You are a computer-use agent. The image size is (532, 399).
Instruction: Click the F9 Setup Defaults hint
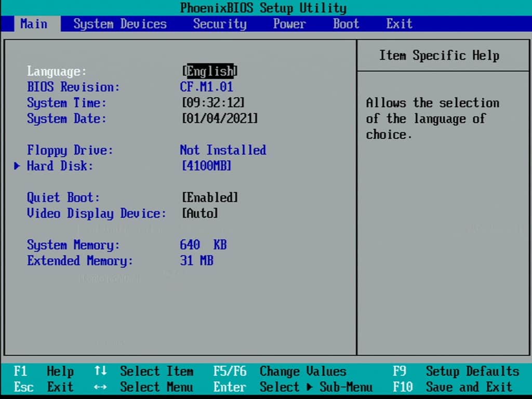click(456, 371)
